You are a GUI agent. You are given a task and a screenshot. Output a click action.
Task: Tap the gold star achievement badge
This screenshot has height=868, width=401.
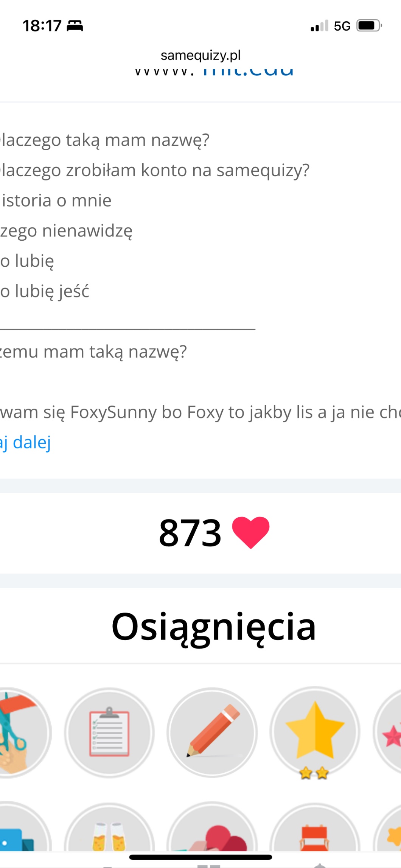315,733
